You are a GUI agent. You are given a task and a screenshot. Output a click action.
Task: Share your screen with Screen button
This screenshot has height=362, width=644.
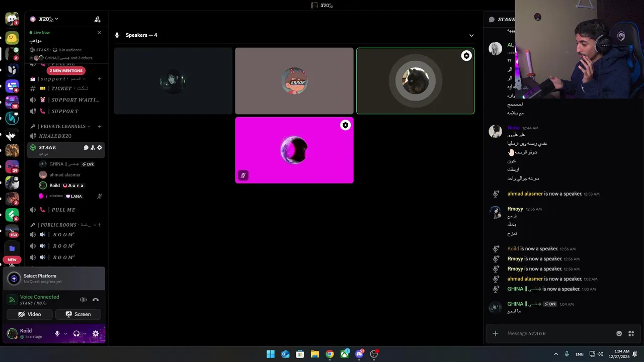point(78,314)
